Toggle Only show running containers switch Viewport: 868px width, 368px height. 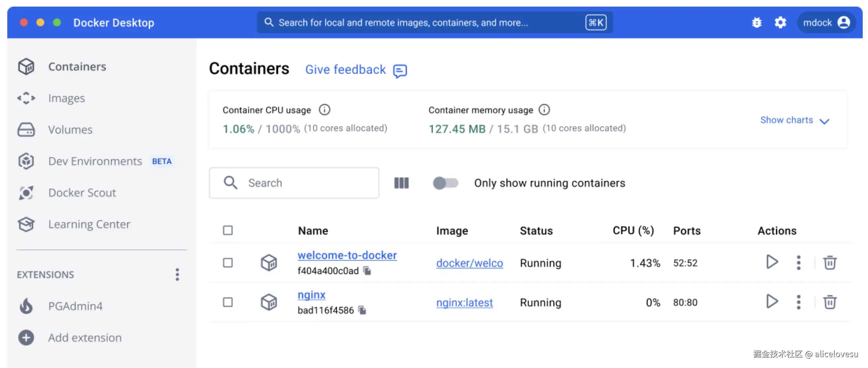[x=445, y=183]
